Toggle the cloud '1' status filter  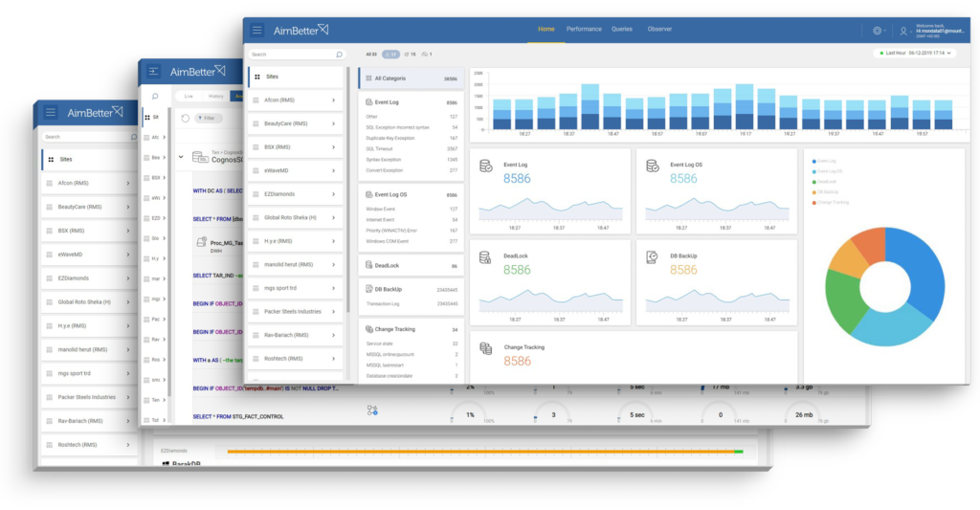coord(427,55)
